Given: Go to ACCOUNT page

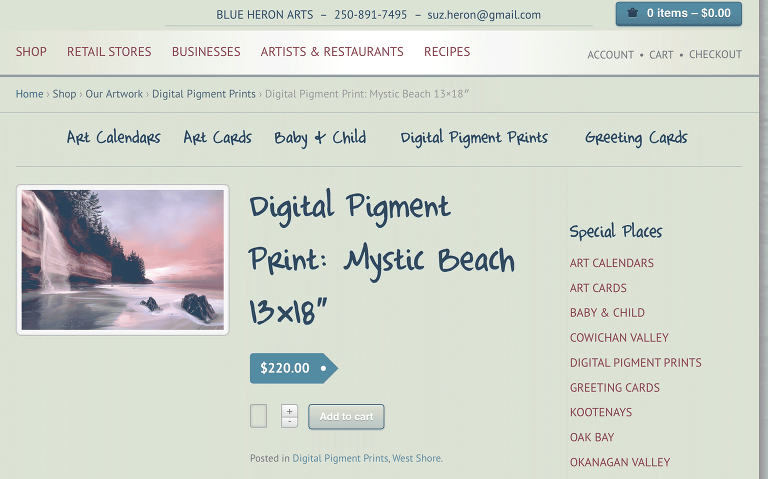Looking at the screenshot, I should pyautogui.click(x=610, y=54).
